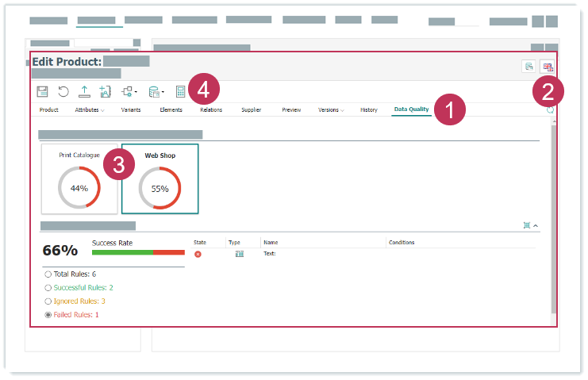Select the Ignored Rules radio button
The image size is (588, 380).
(48, 301)
